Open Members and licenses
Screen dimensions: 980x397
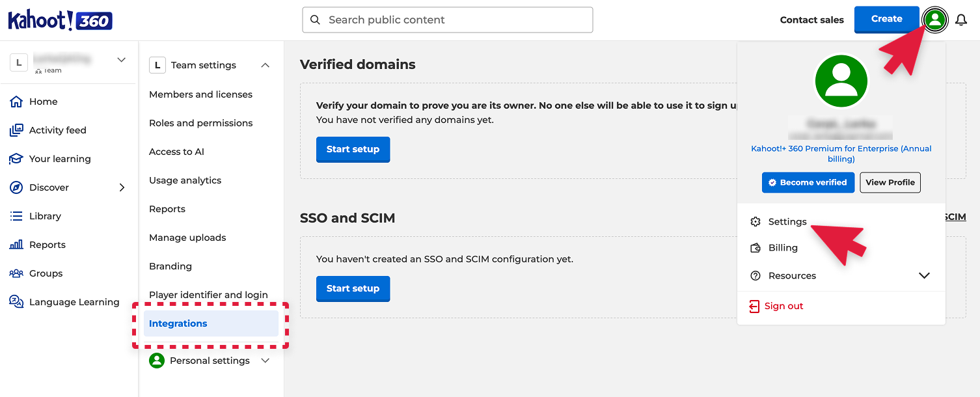tap(200, 94)
